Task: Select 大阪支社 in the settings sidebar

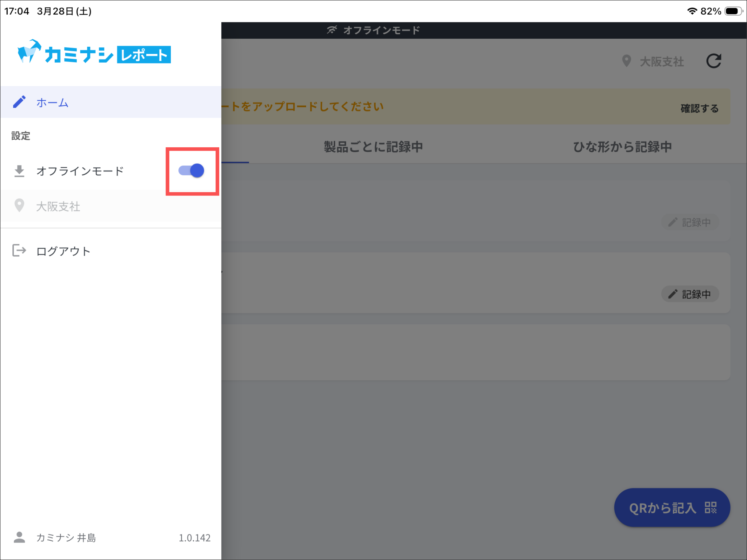Action: coord(58,206)
